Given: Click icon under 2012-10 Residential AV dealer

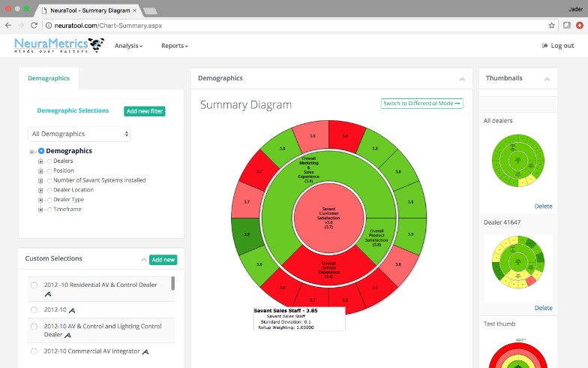Looking at the screenshot, I should coord(48,294).
